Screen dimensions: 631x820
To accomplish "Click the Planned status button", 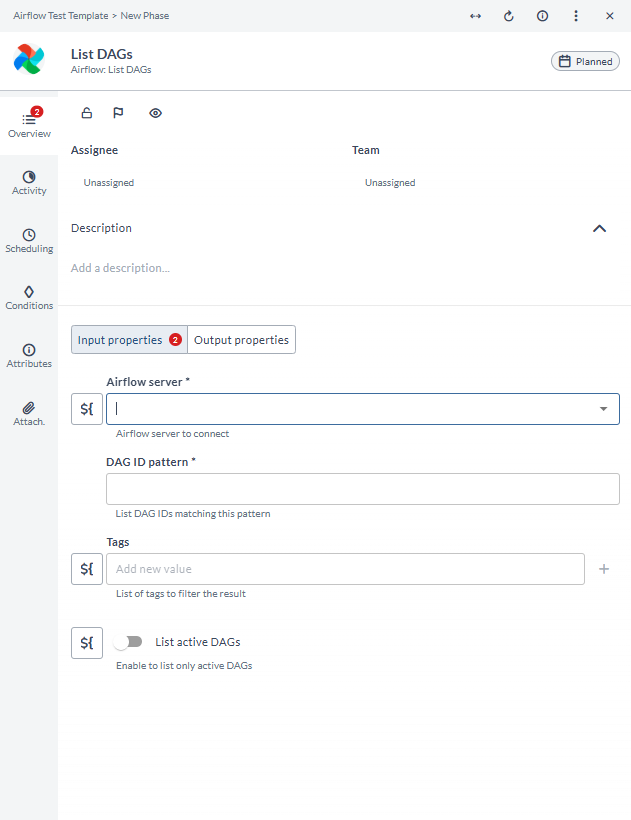I will (586, 61).
